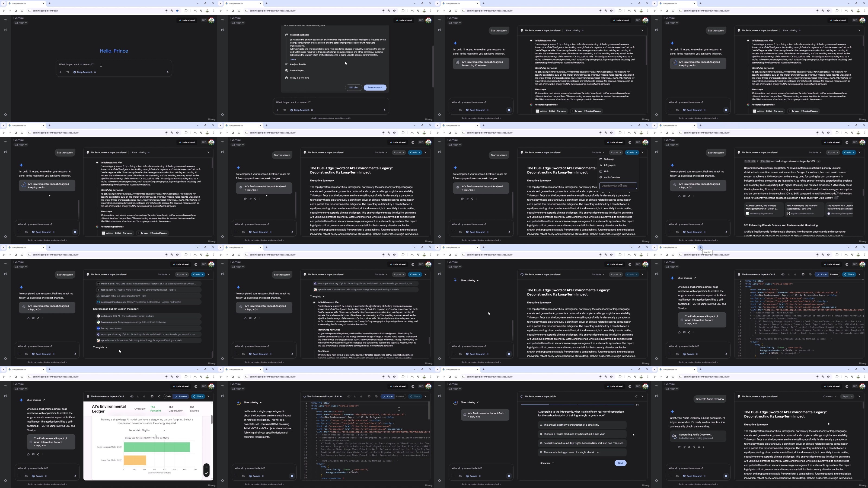Screen dimensions: 868x488
Task: Click "Describe your own app" input field
Action: point(618,185)
